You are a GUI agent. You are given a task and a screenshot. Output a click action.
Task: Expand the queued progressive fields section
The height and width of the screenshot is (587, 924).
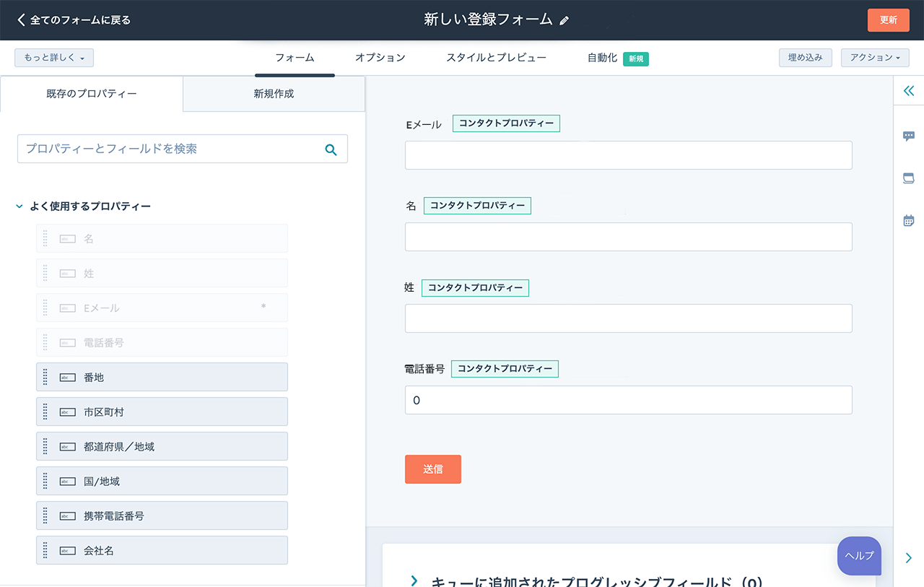414,581
